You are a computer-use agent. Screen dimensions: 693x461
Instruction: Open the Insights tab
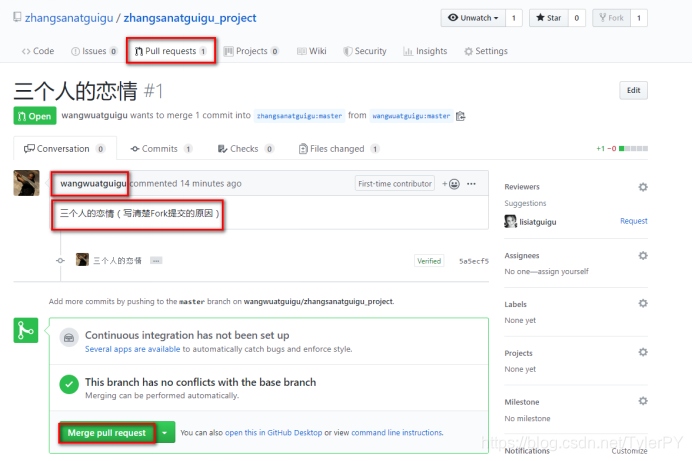click(425, 51)
